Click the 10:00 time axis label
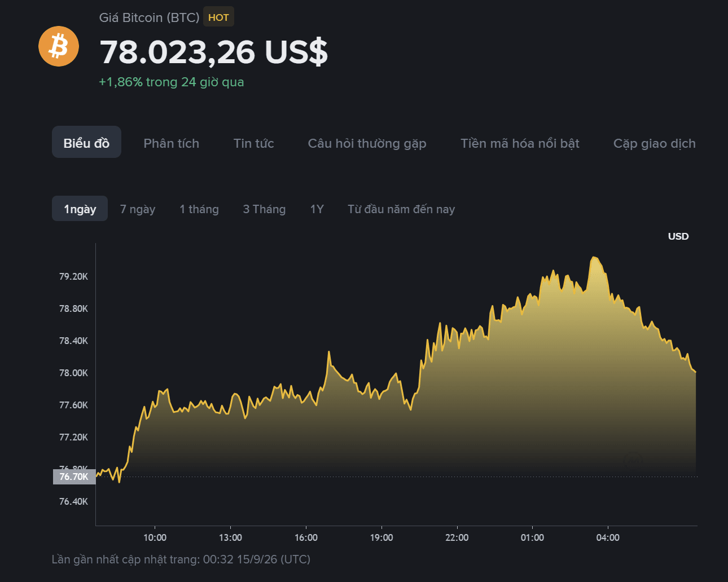The image size is (728, 582). 155,537
